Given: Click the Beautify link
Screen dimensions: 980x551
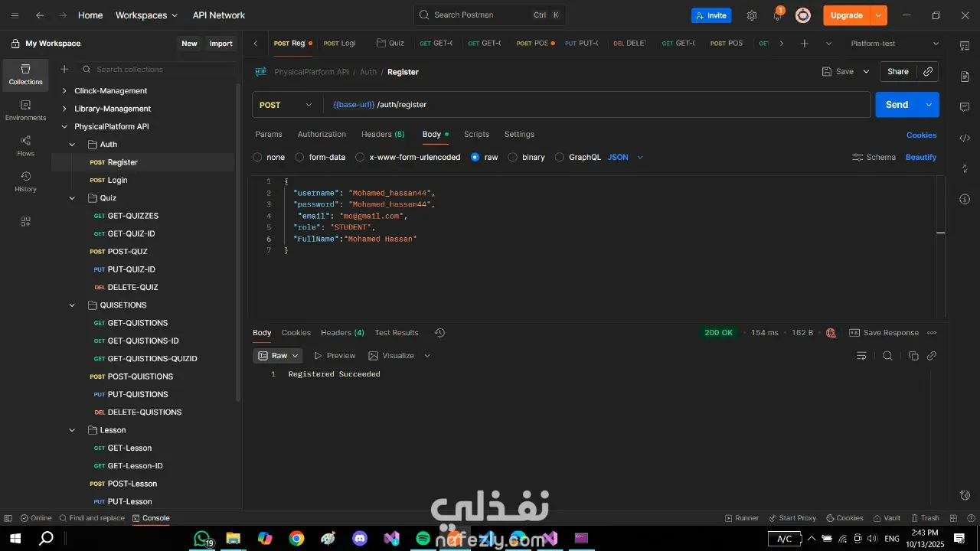Looking at the screenshot, I should coord(921,157).
